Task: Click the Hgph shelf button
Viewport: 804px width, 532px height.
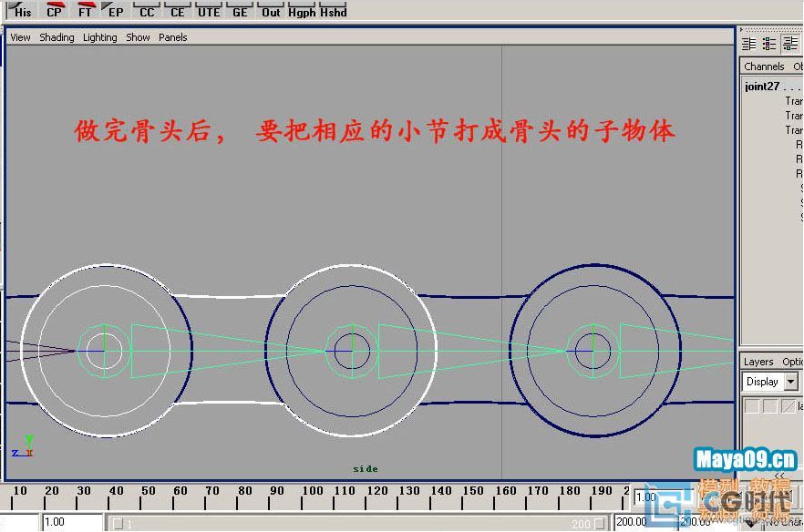Action: pyautogui.click(x=302, y=10)
